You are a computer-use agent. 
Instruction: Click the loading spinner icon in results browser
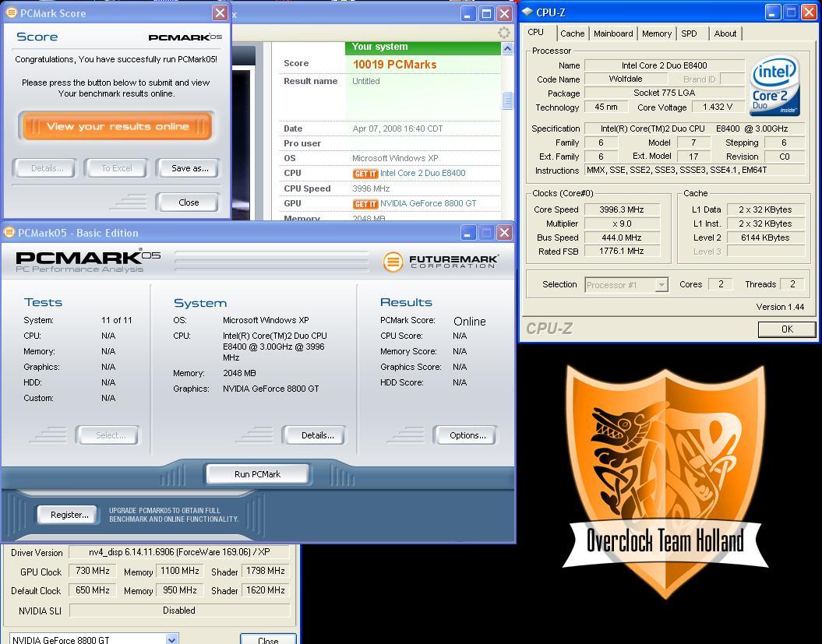click(x=504, y=33)
